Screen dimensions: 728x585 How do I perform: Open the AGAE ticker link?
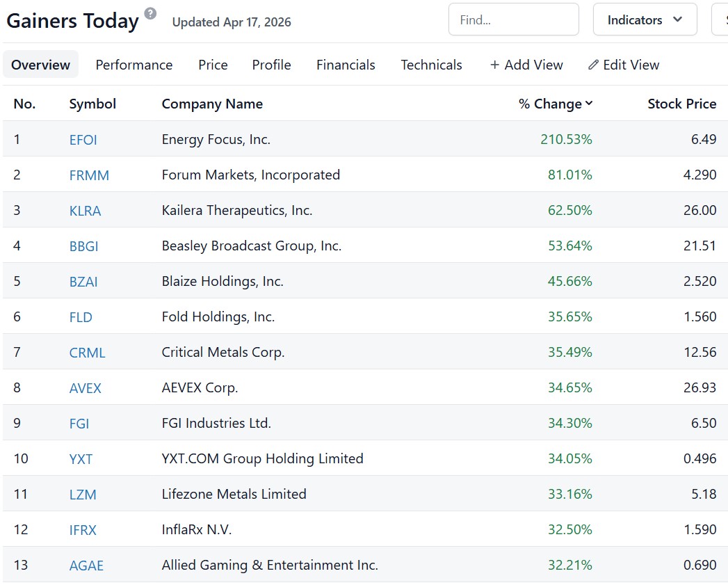[86, 566]
